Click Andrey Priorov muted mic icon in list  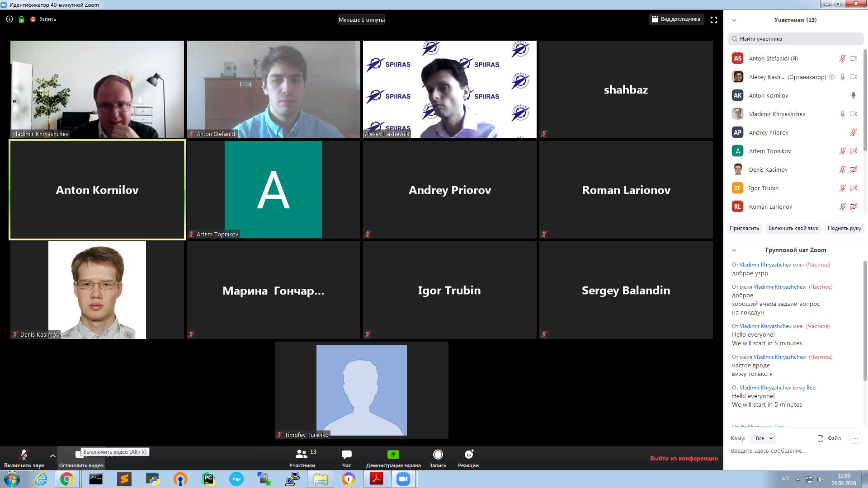click(854, 132)
